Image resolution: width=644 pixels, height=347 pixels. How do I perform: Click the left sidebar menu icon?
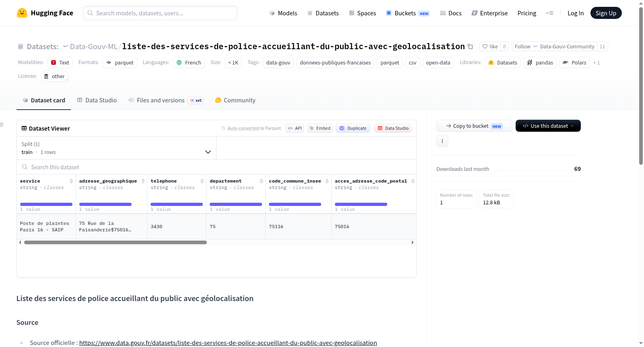click(x=2, y=125)
